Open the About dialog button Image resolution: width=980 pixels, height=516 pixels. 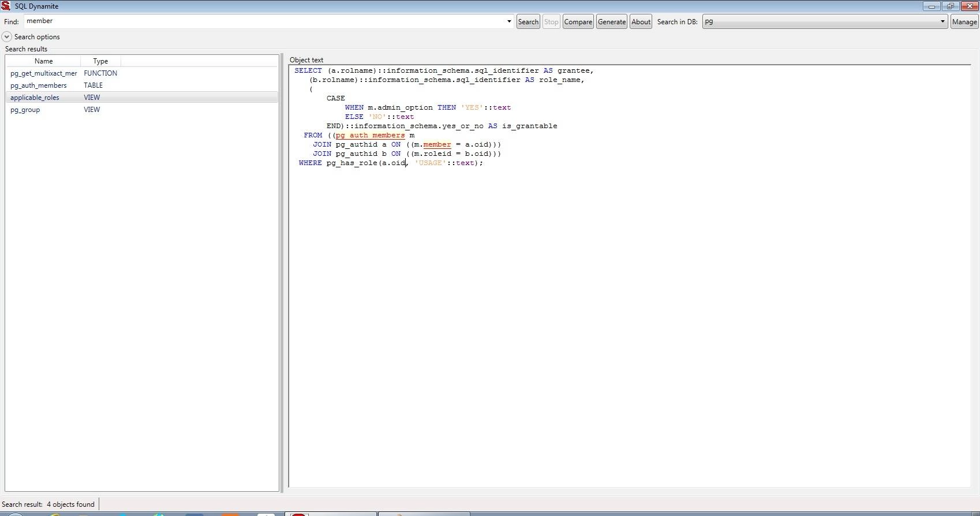point(641,22)
